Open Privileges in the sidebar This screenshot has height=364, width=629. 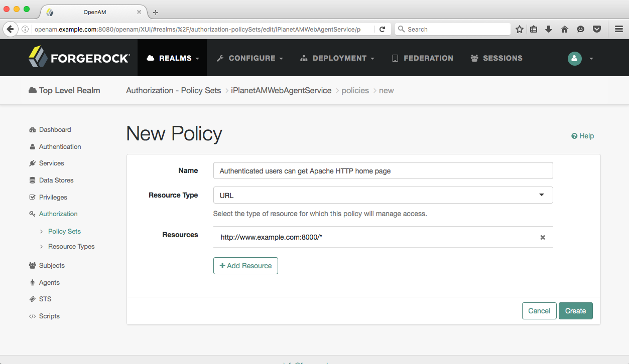(x=48, y=197)
